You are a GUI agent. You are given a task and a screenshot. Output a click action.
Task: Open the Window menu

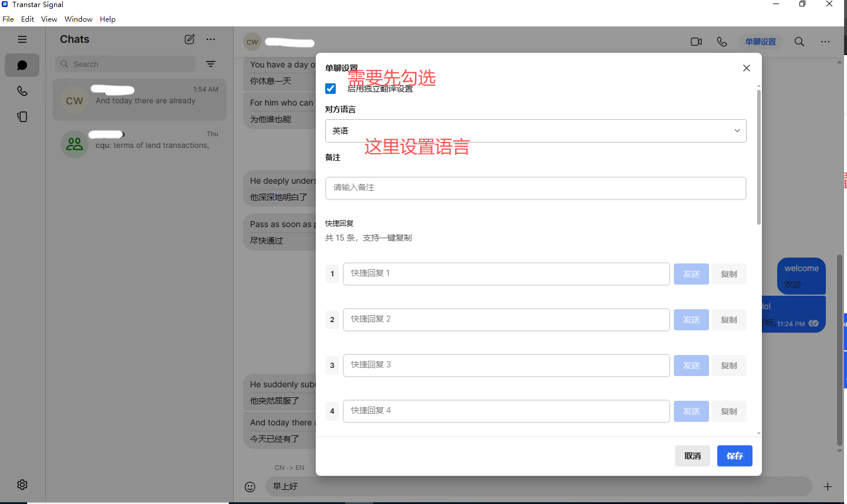tap(78, 19)
